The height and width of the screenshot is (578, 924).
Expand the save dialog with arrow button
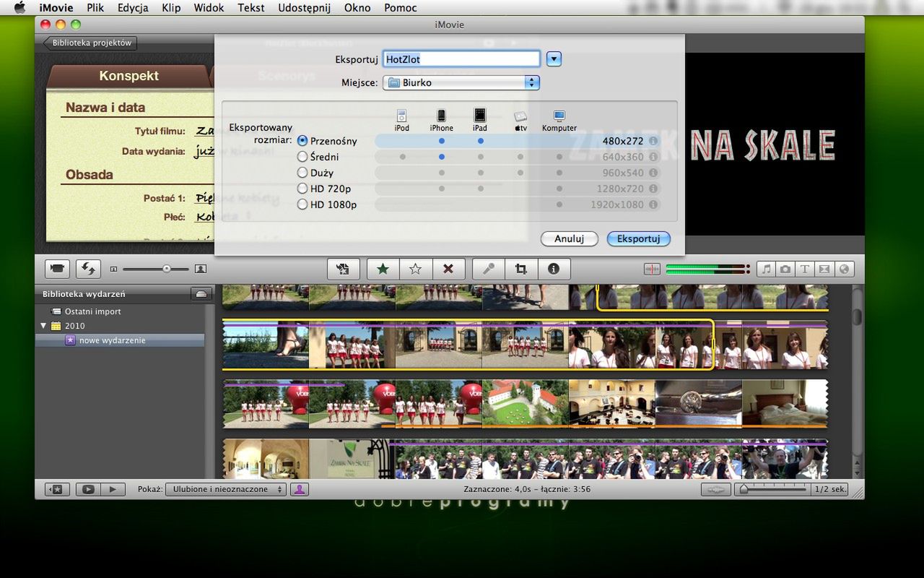click(x=554, y=59)
